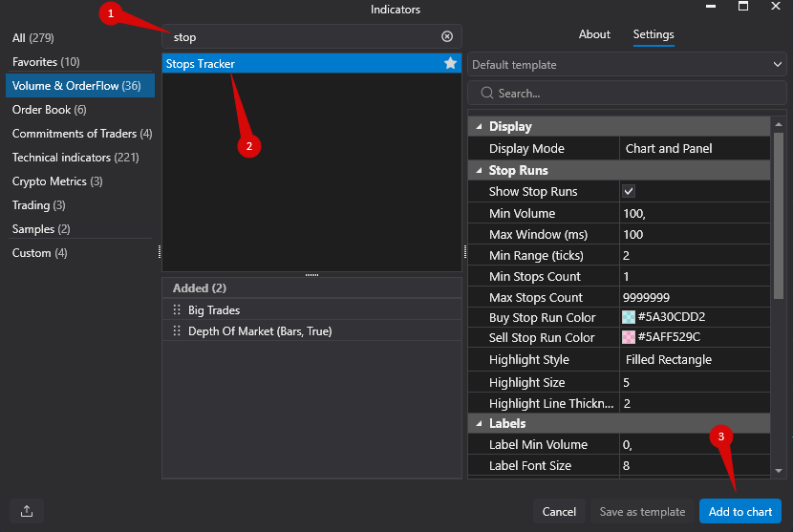Select the Custom (4) category
This screenshot has height=532, width=793.
coord(39,253)
